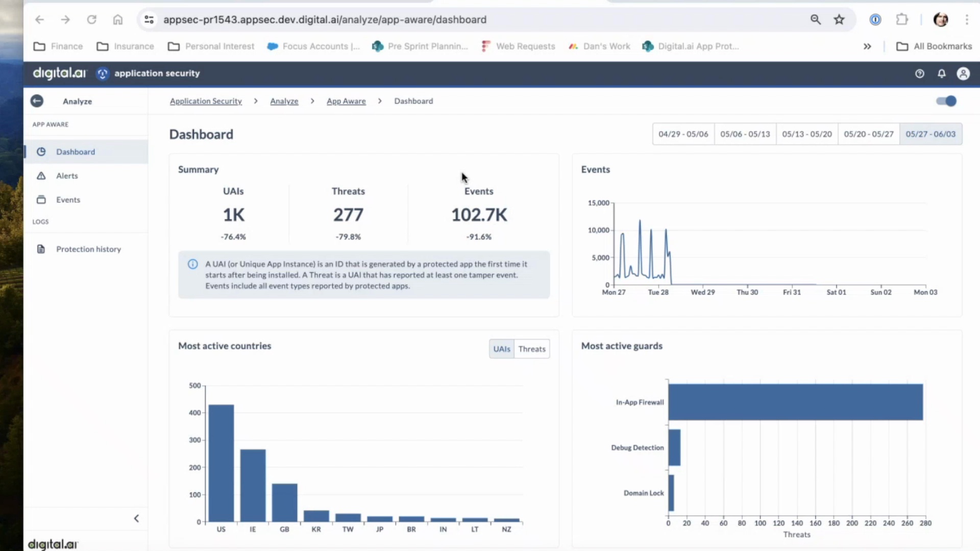Select UAIs view for countries chart
The height and width of the screenshot is (551, 980).
tap(501, 349)
